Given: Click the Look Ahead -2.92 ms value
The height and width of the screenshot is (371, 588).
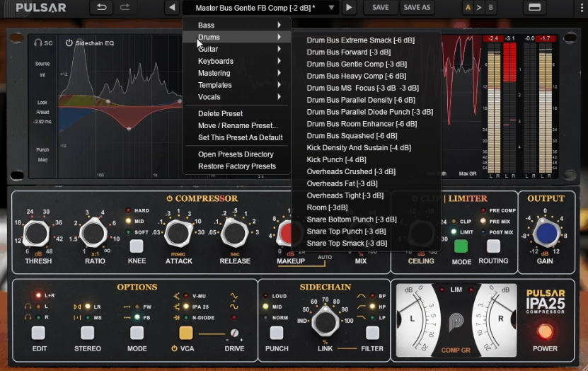Looking at the screenshot, I should [x=42, y=122].
